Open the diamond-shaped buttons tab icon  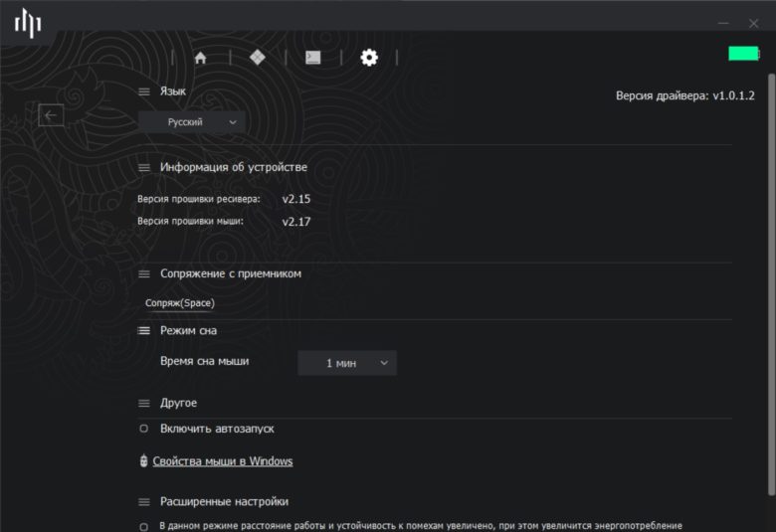pos(258,58)
